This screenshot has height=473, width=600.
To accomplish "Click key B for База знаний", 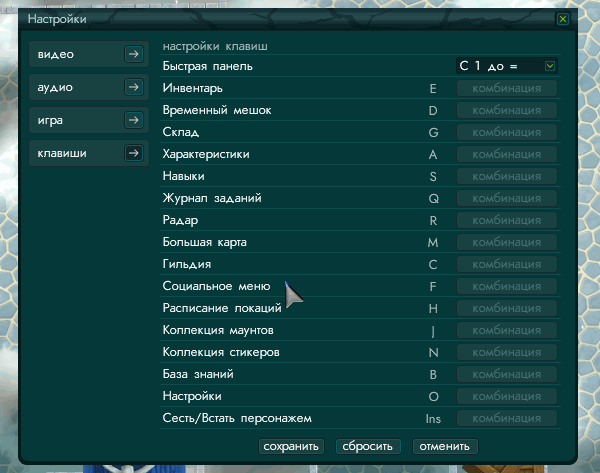I will [x=433, y=375].
